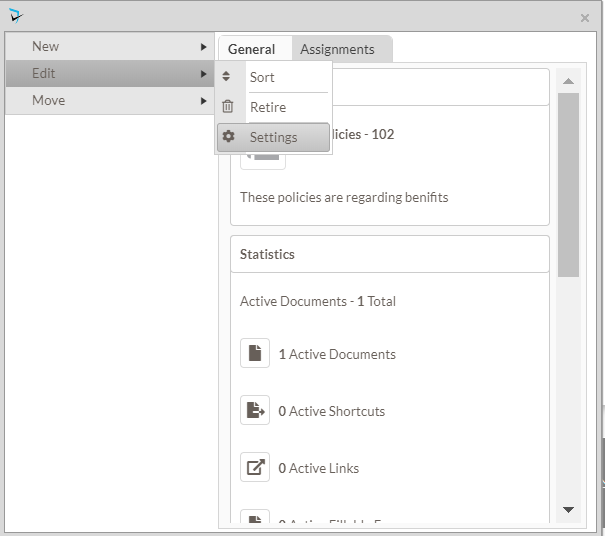Click the Sort arrows icon in submenu
The height and width of the screenshot is (536, 605).
227,77
